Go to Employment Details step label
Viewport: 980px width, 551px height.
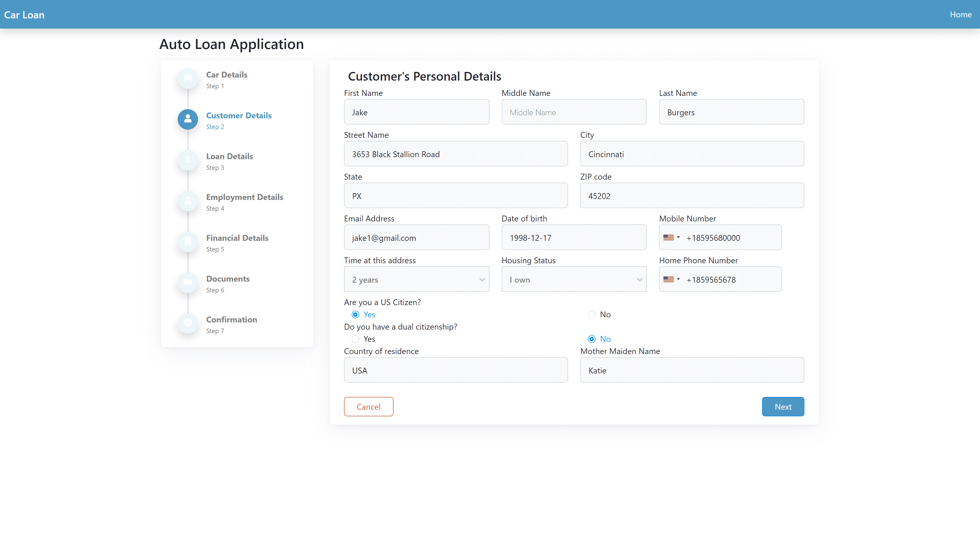[x=245, y=197]
